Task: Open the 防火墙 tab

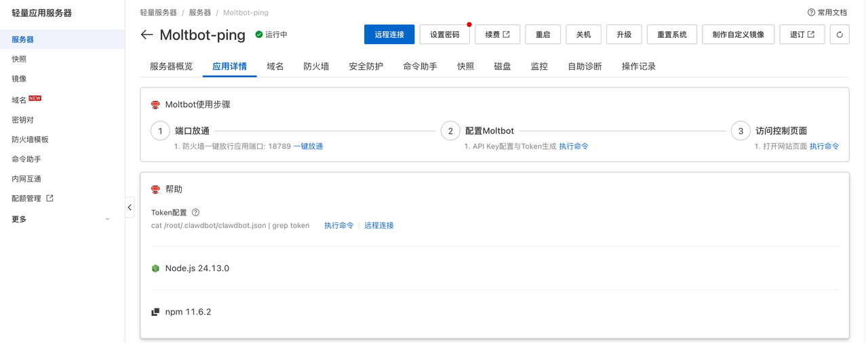Action: (x=316, y=66)
